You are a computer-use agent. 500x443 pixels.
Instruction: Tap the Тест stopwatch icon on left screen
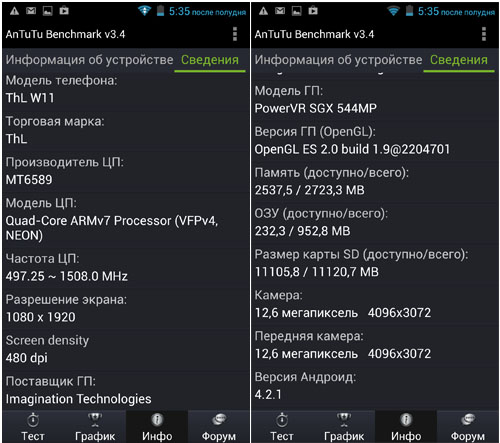[33, 420]
